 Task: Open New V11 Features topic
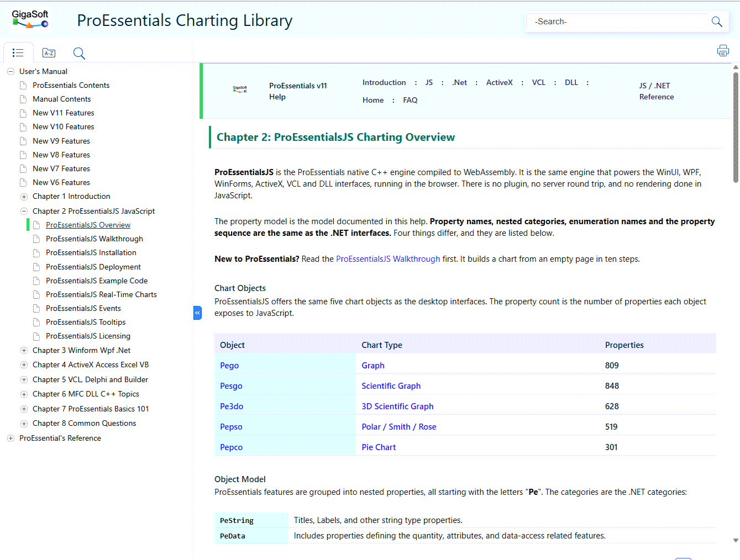click(x=63, y=113)
